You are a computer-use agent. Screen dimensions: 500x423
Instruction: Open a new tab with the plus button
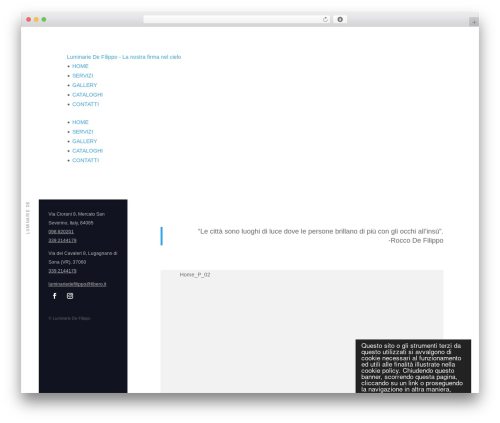click(x=474, y=22)
